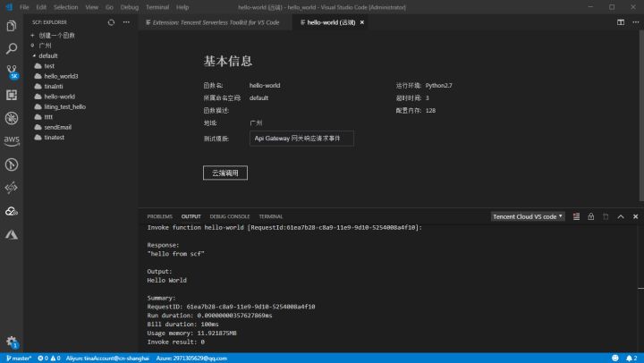
Task: Click the "Hello World" output line
Action: pos(166,281)
